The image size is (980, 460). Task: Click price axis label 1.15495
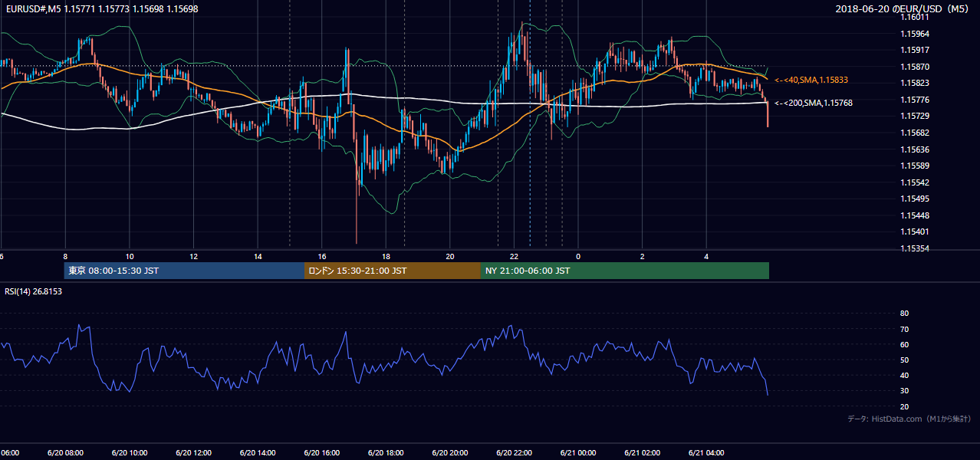[915, 199]
